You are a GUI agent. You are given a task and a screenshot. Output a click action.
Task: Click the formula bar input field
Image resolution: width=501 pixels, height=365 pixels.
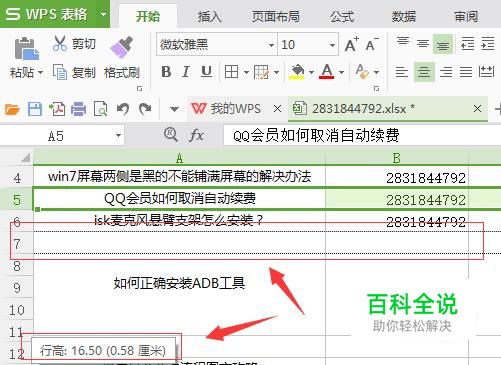click(x=362, y=135)
